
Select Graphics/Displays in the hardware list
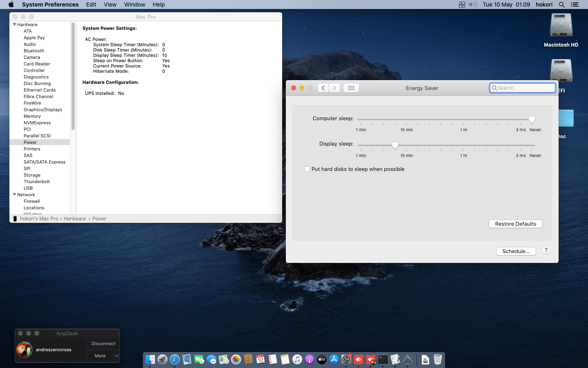[43, 110]
